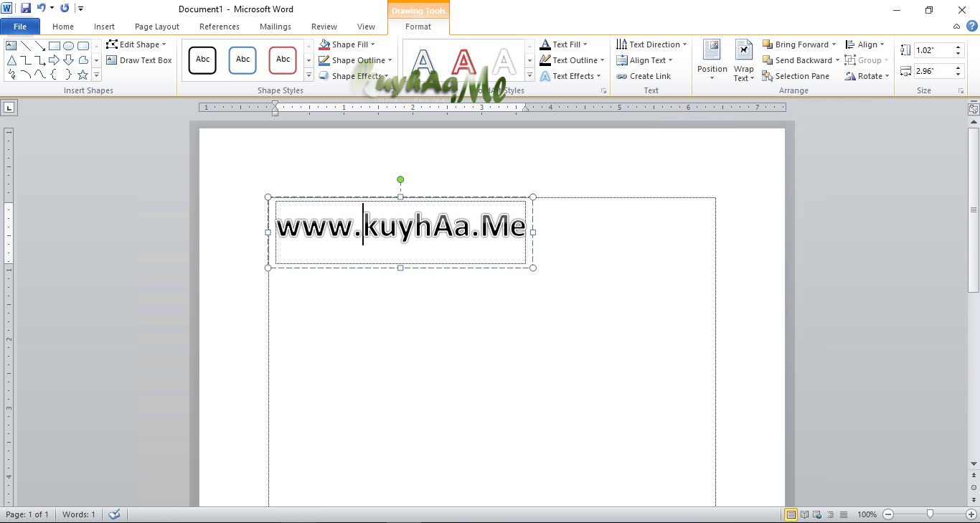Open Text Direction dropdown
The height and width of the screenshot is (523, 980).
[651, 44]
